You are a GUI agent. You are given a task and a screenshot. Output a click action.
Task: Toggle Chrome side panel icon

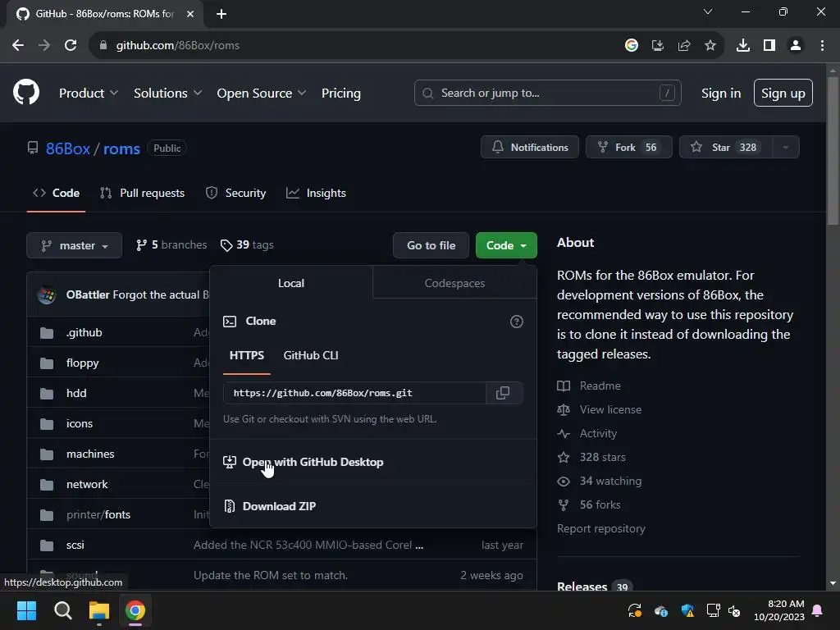[769, 46]
